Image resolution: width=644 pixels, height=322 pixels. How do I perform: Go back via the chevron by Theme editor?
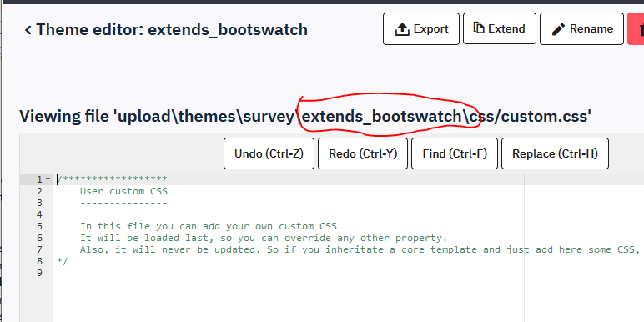tap(28, 30)
